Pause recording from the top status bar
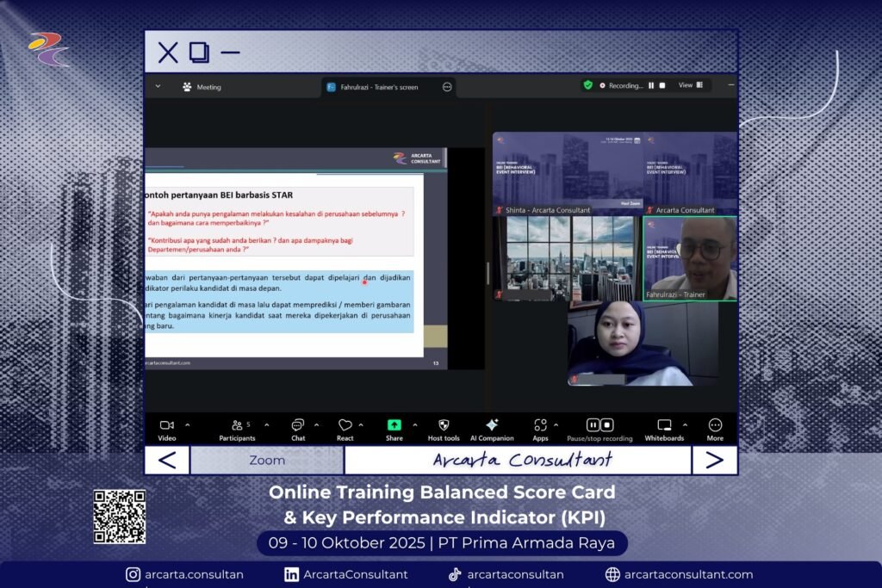The width and height of the screenshot is (882, 588). pos(651,85)
